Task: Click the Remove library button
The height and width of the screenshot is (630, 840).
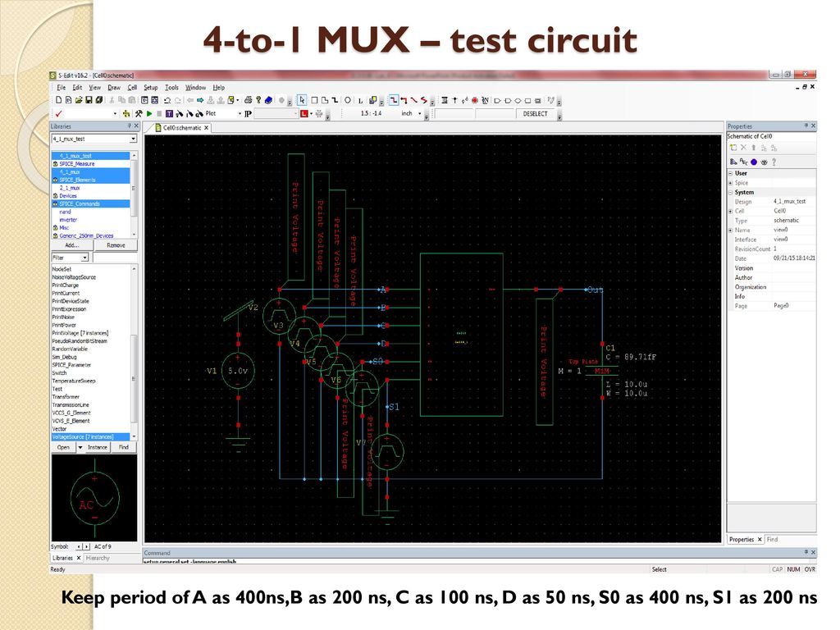Action: click(116, 245)
